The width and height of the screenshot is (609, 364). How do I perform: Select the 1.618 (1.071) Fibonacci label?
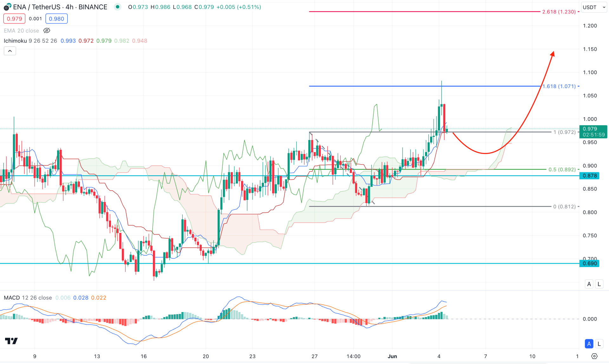[x=559, y=86]
